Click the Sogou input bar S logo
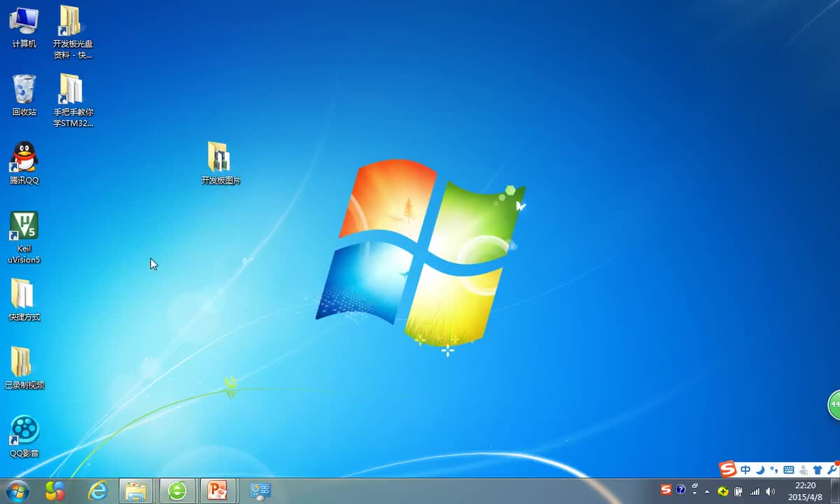Screen dimensions: 840x504 (728, 469)
